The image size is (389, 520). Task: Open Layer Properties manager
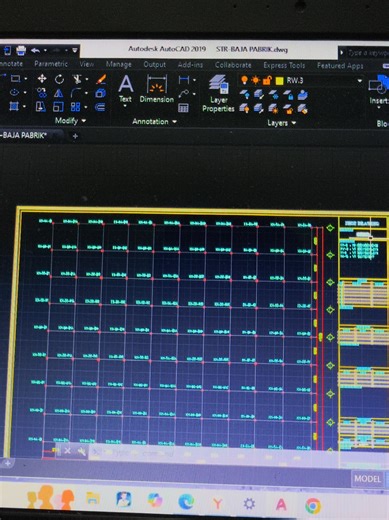point(218,94)
